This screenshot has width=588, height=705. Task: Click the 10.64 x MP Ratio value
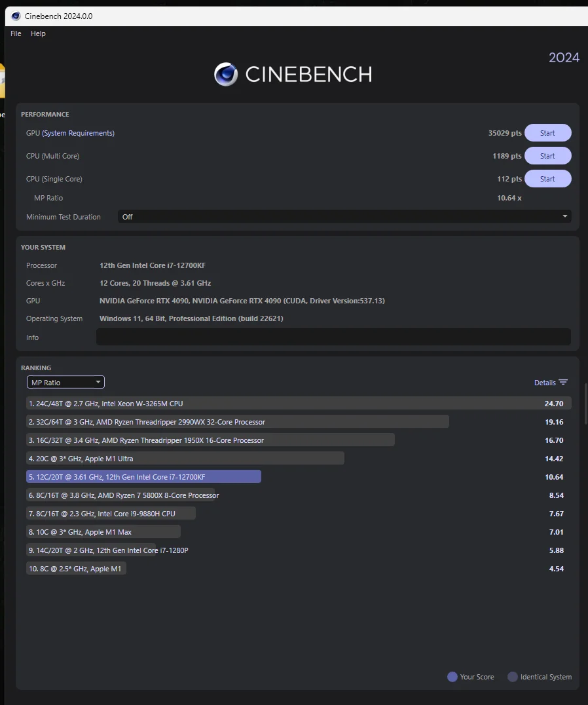point(509,198)
